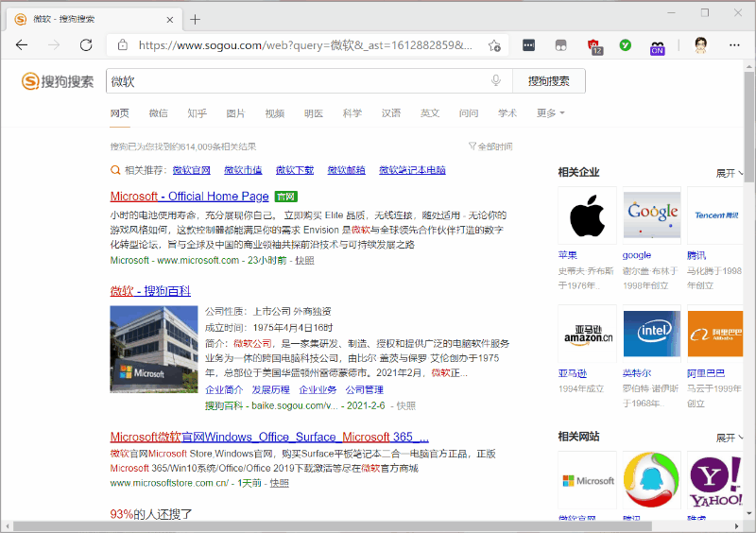Click the Sogou search logo
This screenshot has width=756, height=533.
[59, 82]
